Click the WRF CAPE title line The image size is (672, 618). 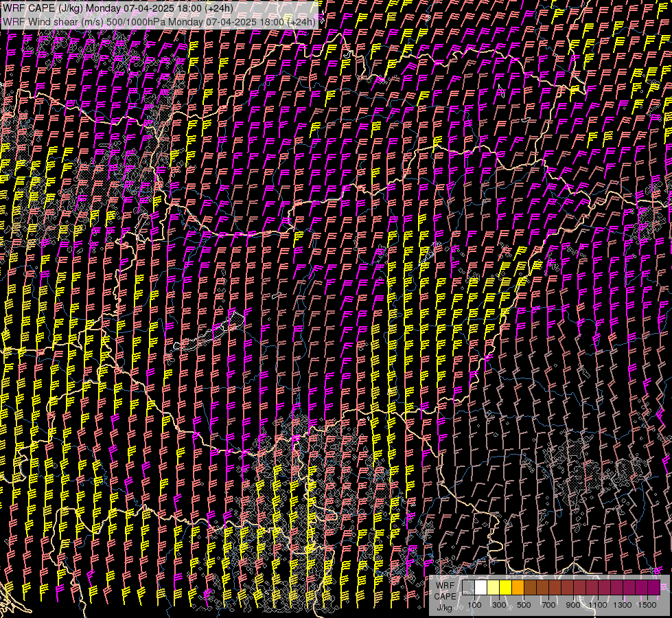click(118, 8)
